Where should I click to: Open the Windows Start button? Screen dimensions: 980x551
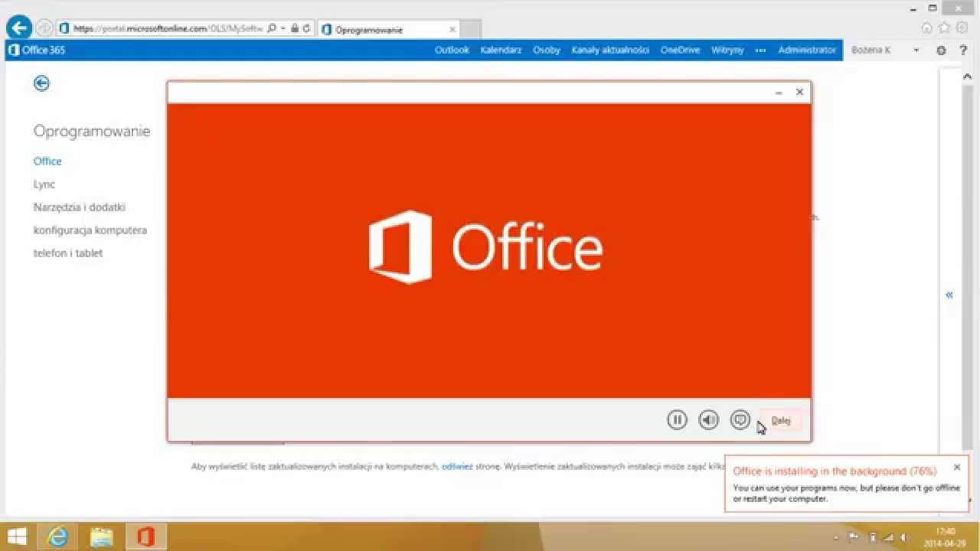[x=18, y=536]
